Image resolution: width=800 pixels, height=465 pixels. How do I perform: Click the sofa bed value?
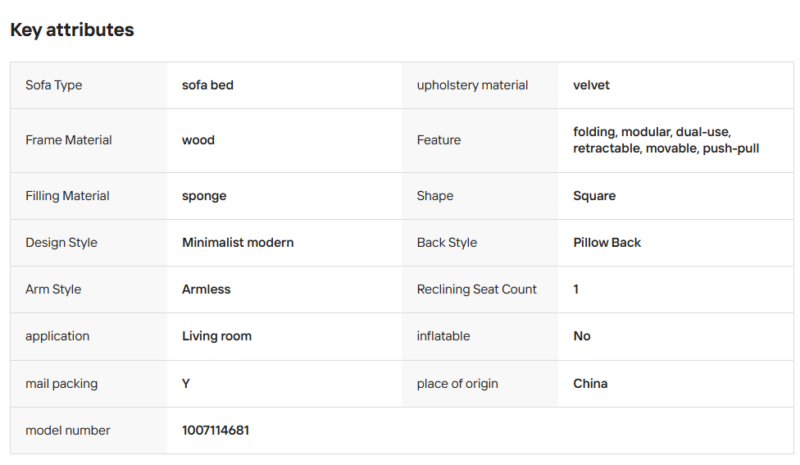click(x=208, y=85)
